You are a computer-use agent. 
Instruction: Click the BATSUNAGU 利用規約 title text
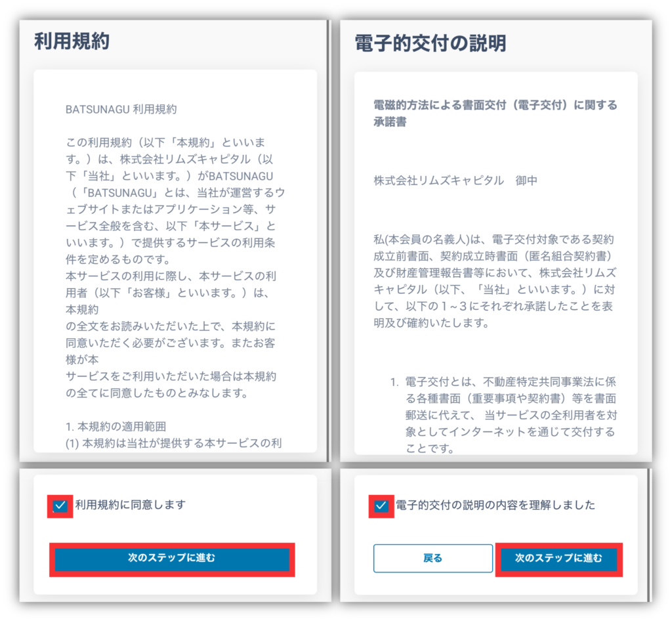(121, 110)
